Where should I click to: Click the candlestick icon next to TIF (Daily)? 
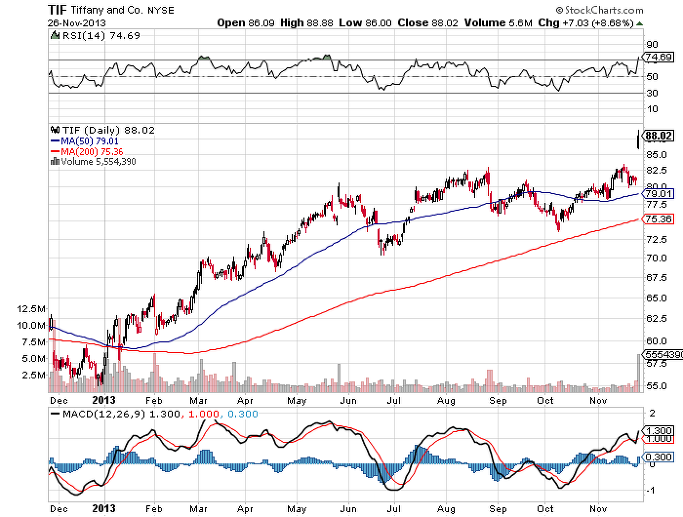coord(55,130)
